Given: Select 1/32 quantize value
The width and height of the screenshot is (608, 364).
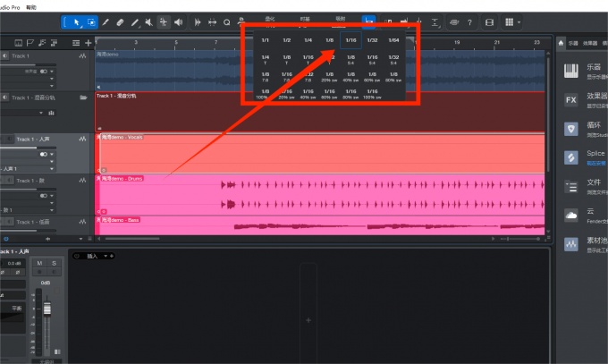Looking at the screenshot, I should click(x=372, y=40).
